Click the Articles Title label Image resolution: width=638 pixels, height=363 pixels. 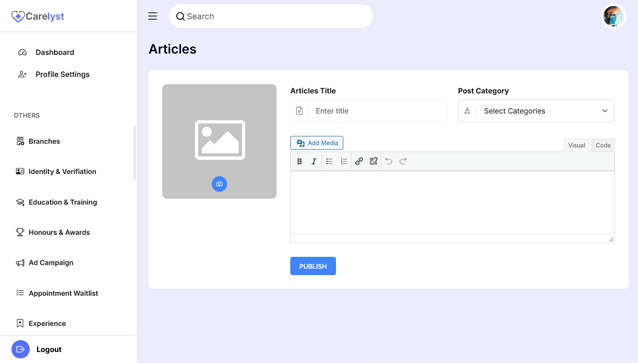point(313,91)
